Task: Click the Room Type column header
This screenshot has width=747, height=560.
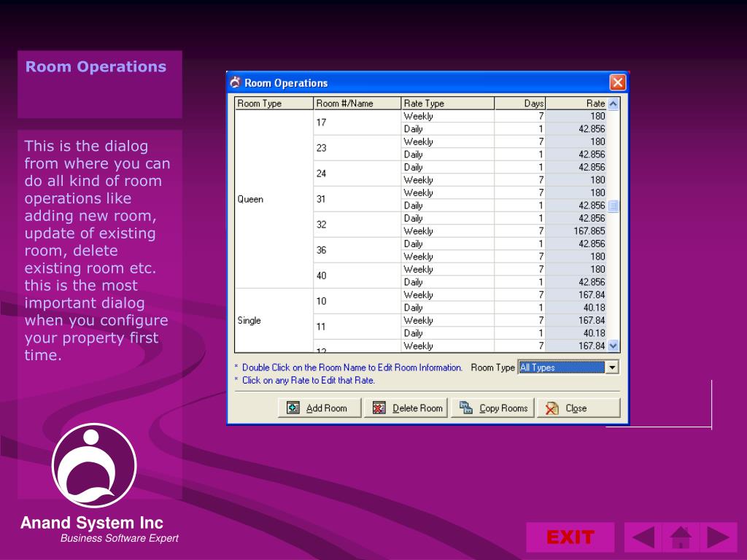Action: point(274,104)
